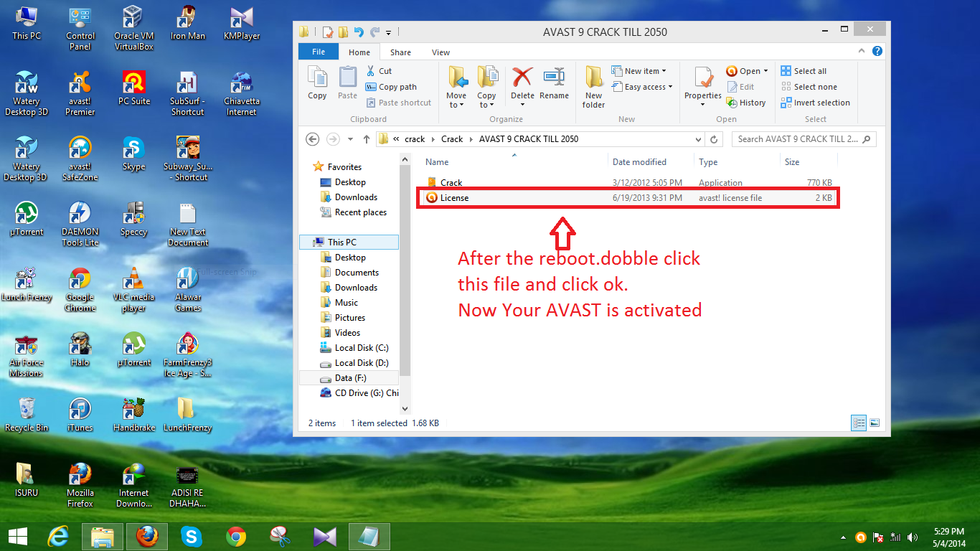Image resolution: width=980 pixels, height=551 pixels.
Task: Go up one folder level
Action: 367,139
